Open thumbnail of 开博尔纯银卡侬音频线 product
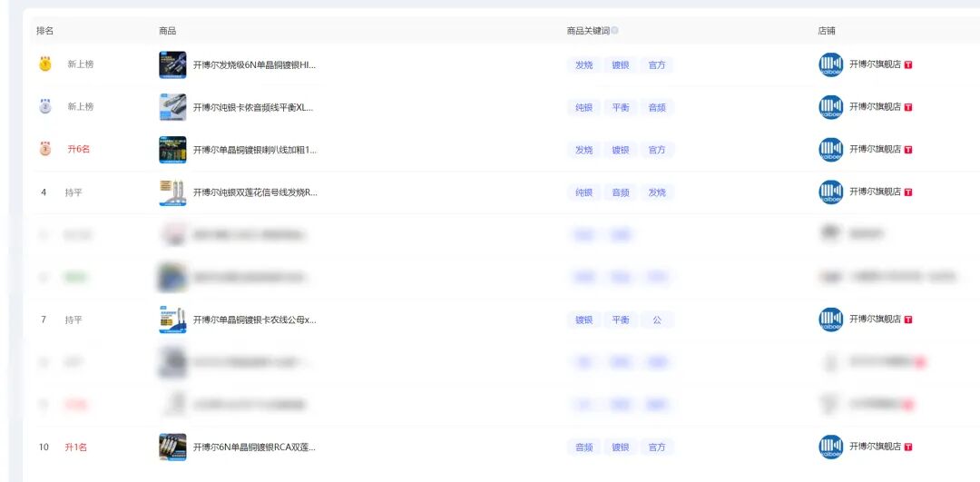This screenshot has height=482, width=980. coord(172,107)
